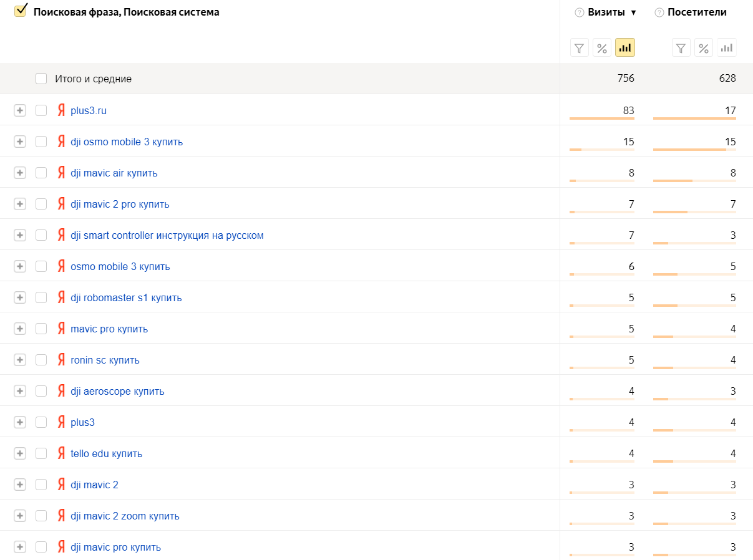Viewport: 753px width, 560px height.
Task: Open tello edu купить link
Action: tap(106, 453)
